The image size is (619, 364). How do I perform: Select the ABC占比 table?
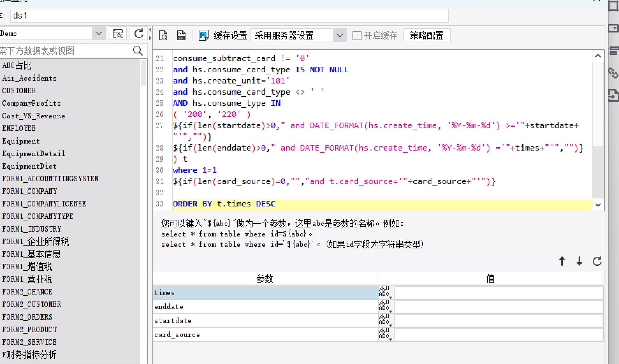coord(17,65)
